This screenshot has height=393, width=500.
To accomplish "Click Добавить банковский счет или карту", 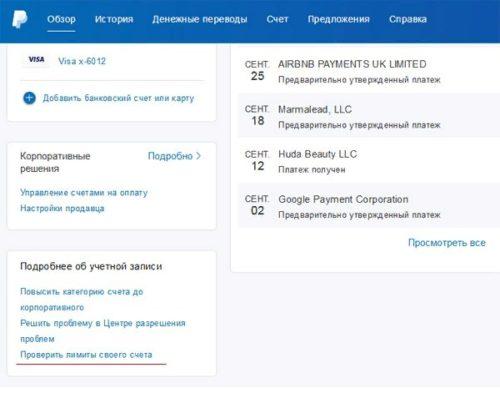I will 118,98.
